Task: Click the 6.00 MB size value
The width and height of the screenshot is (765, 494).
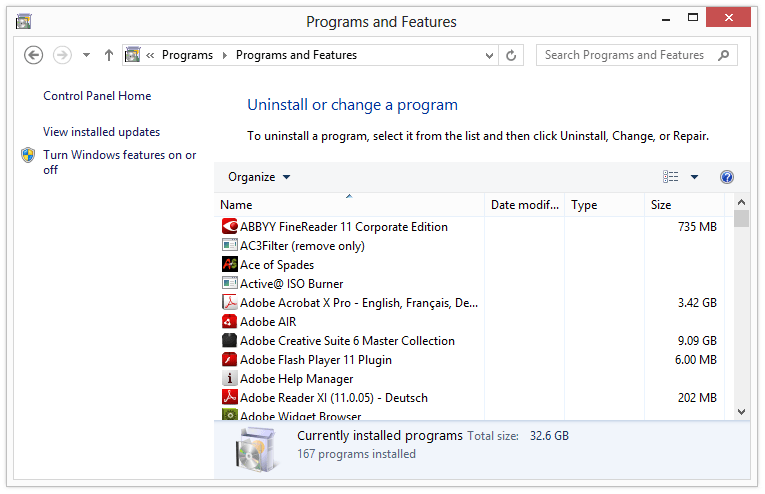Action: 696,360
